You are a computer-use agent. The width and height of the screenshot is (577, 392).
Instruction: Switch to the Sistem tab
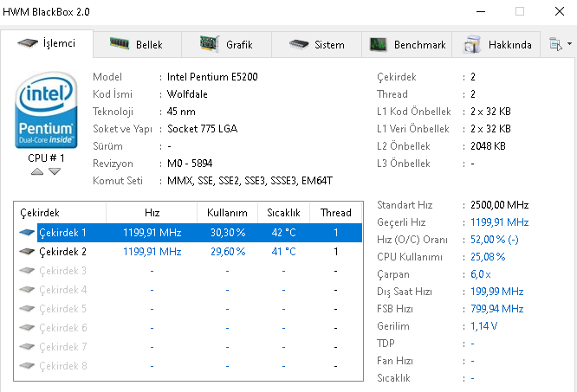coord(316,44)
